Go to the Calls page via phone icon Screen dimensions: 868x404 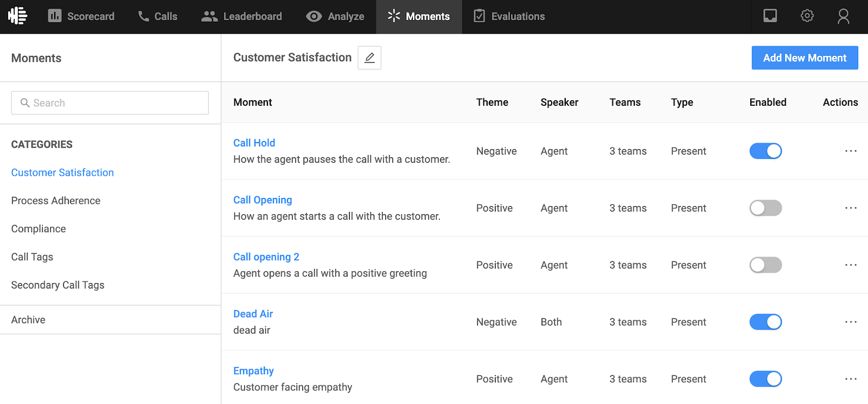pos(157,16)
